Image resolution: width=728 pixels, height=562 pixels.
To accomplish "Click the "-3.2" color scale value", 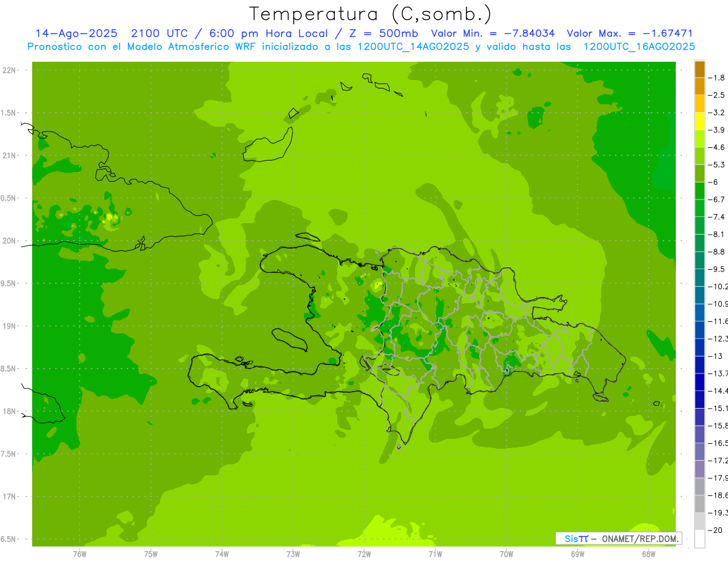I will [x=717, y=112].
